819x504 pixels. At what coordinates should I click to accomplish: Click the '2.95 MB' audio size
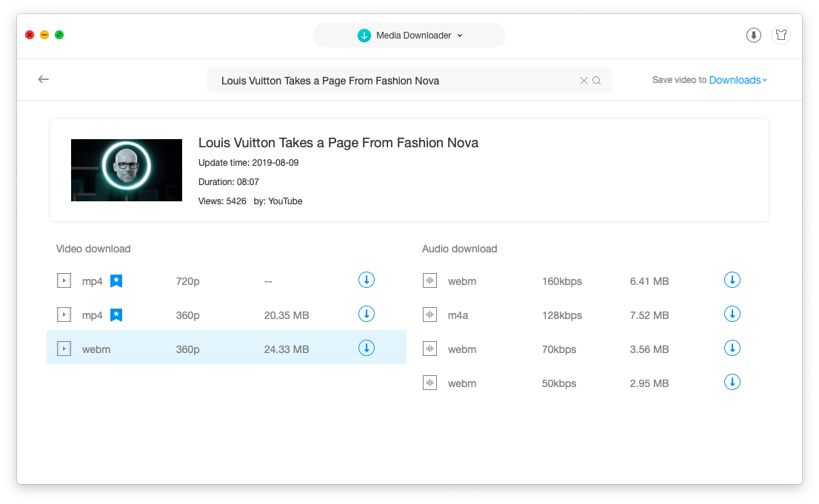coord(649,383)
